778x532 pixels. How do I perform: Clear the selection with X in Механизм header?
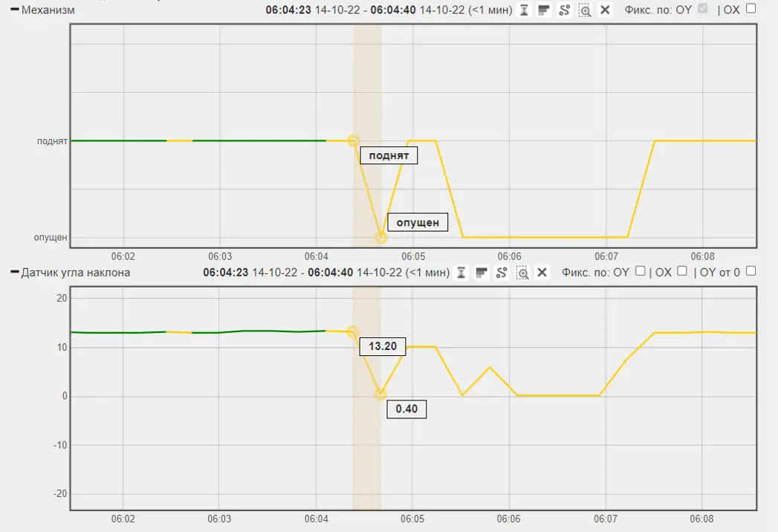coord(605,10)
